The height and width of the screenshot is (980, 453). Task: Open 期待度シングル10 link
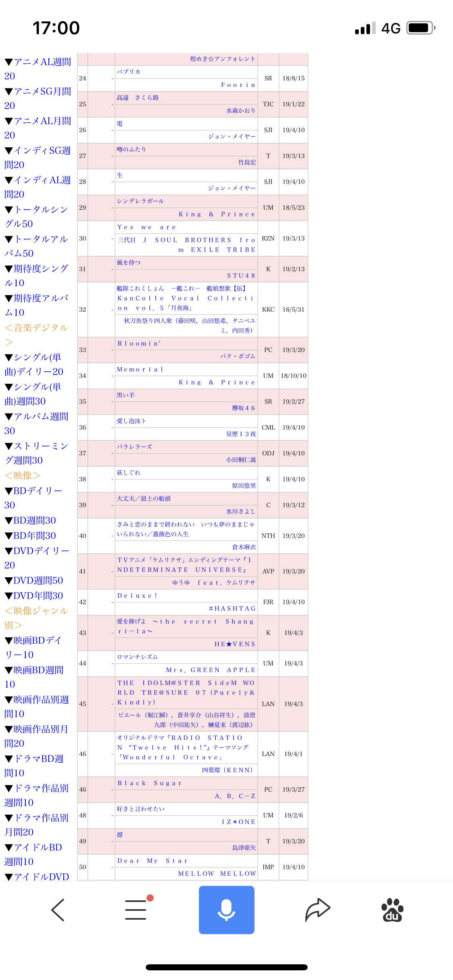click(x=36, y=276)
